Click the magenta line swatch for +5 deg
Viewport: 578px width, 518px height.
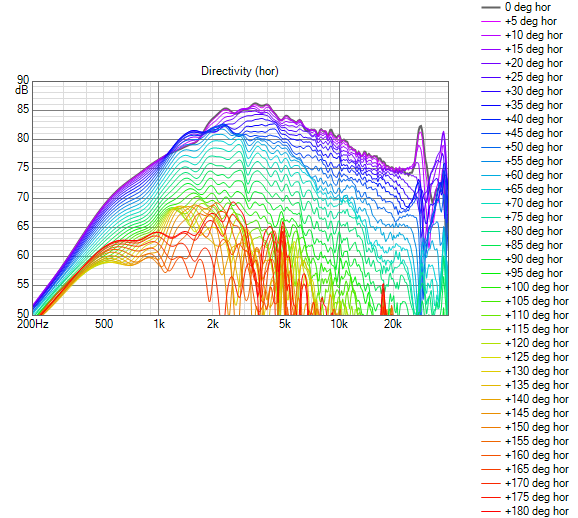pos(491,21)
